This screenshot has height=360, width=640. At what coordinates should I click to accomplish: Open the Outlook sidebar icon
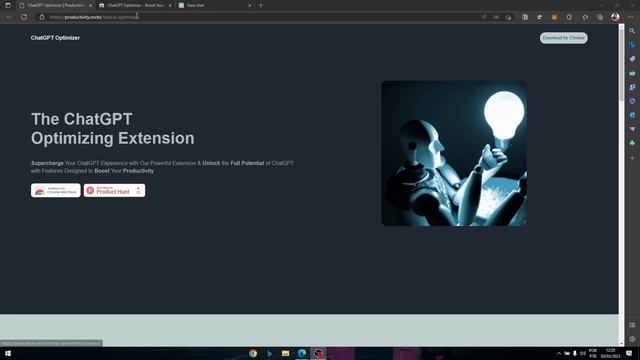pyautogui.click(x=632, y=116)
